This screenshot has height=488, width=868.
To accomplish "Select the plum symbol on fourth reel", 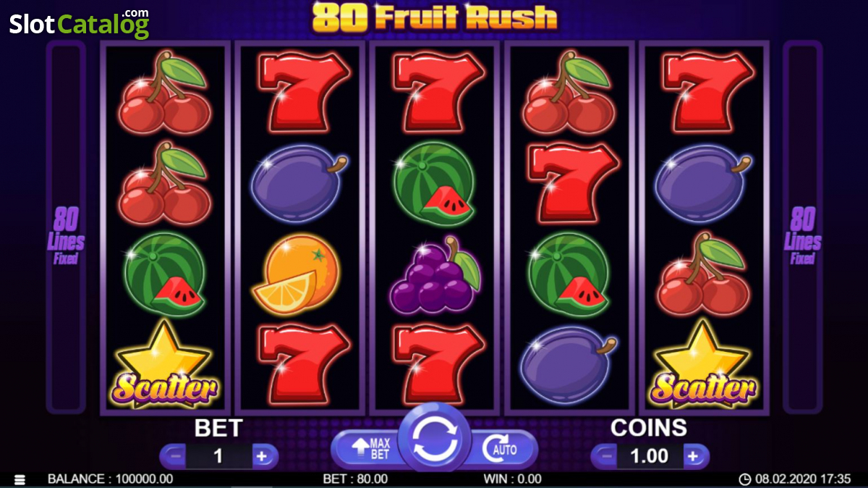I will pyautogui.click(x=569, y=365).
